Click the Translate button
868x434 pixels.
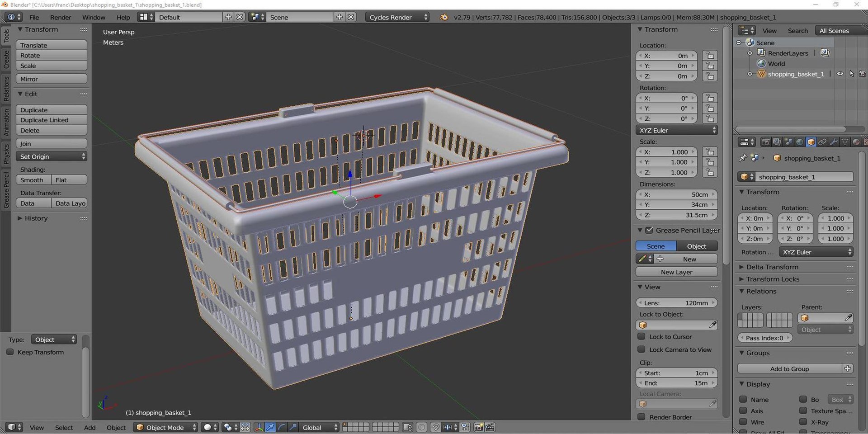pyautogui.click(x=52, y=45)
